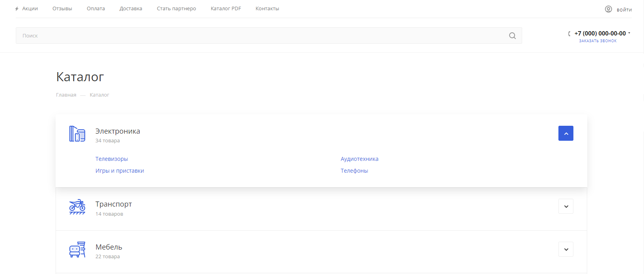Click the Транспорт motorcycle icon
Screen dimensions: 644x274
(x=77, y=207)
